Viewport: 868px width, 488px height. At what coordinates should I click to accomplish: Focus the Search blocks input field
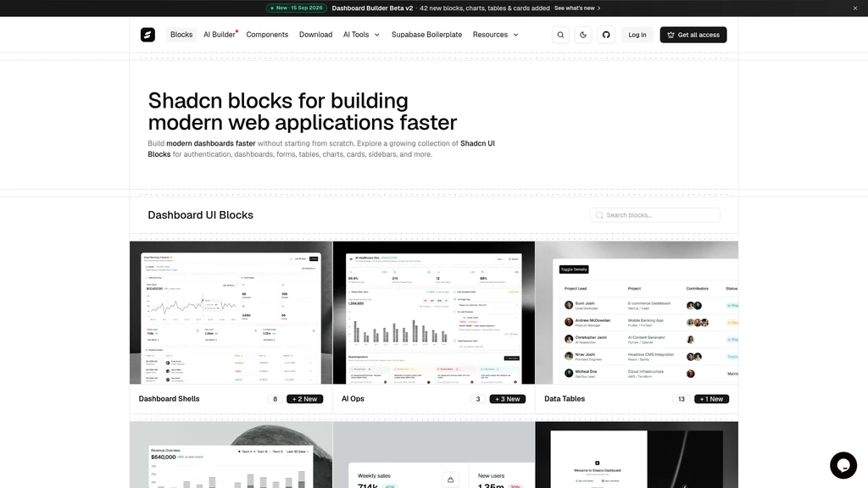click(655, 215)
